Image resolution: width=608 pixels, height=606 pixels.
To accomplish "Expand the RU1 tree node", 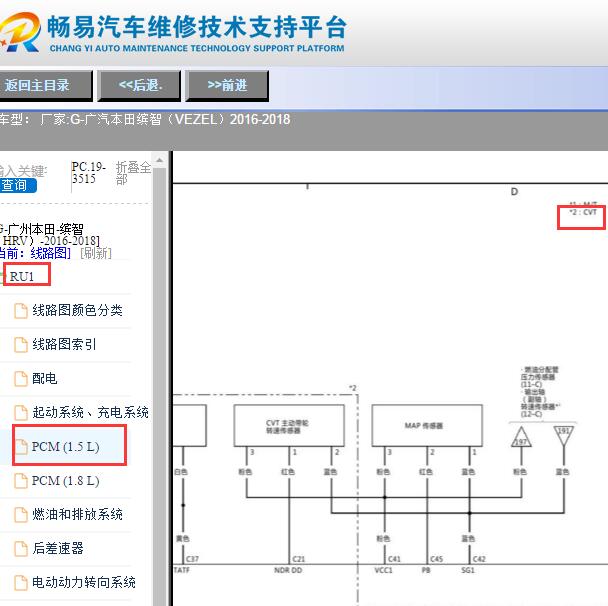I will click(22, 276).
